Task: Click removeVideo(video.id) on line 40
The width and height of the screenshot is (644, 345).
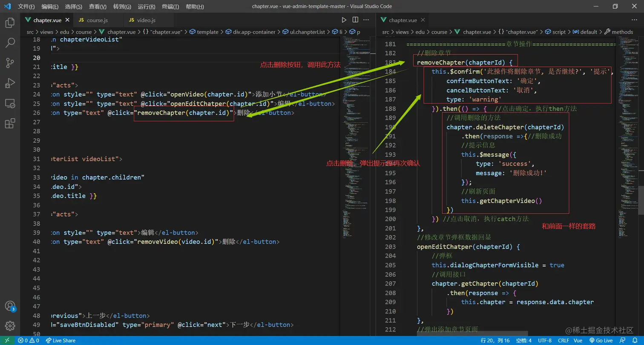Action: click(x=177, y=242)
